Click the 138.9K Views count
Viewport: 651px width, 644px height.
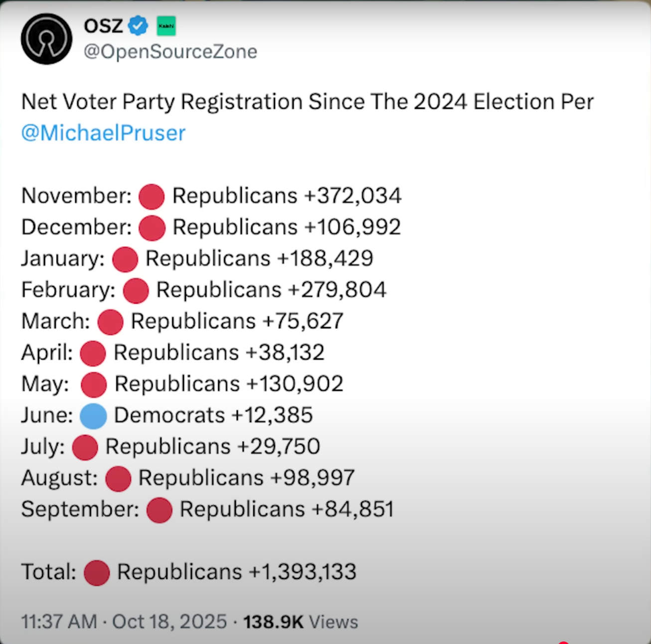(301, 622)
